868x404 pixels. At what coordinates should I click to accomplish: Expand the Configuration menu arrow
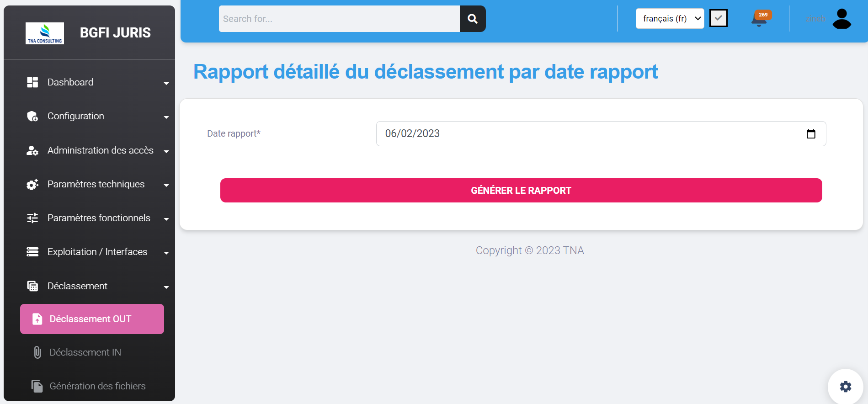coord(166,117)
